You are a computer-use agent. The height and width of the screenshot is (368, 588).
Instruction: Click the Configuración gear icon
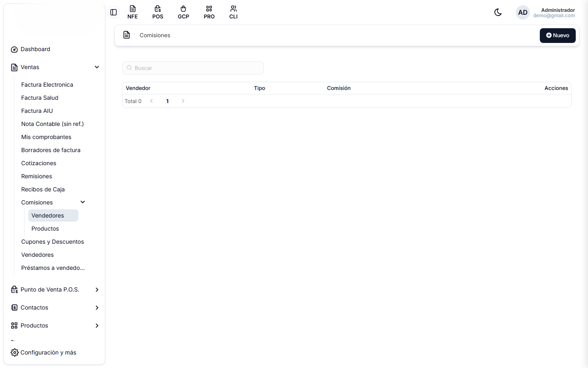click(15, 352)
